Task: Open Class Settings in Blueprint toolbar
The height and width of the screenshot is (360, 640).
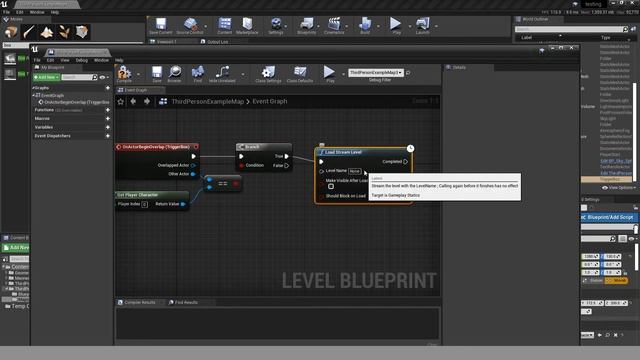Action: 268,73
